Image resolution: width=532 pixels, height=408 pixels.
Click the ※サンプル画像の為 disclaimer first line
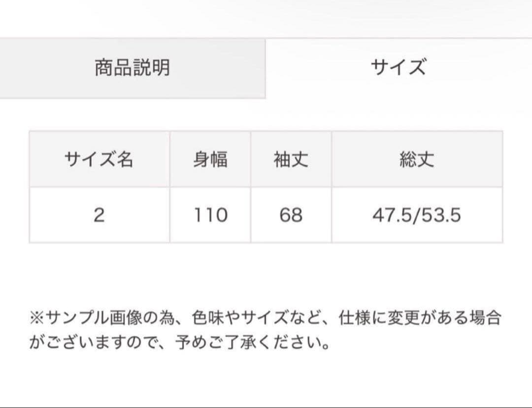(266, 318)
